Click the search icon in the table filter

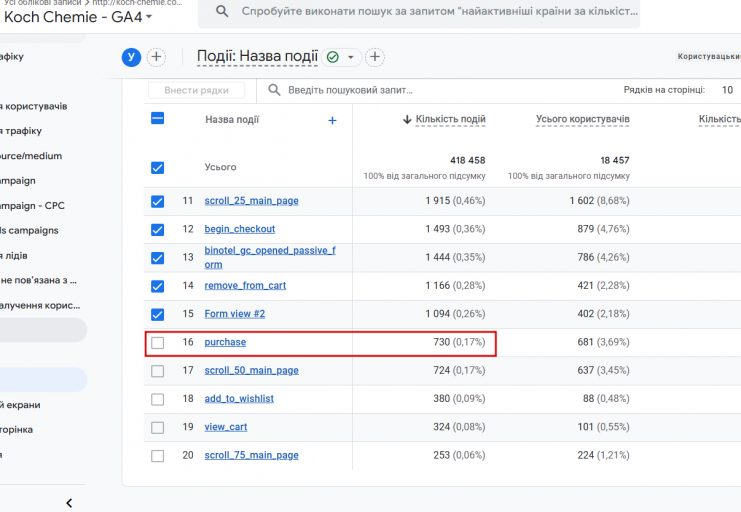(x=273, y=90)
